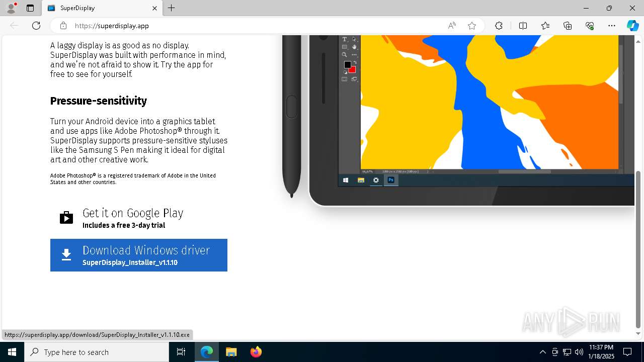Viewport: 644px width, 362px height.
Task: Open the tab actions menu icon
Action: click(x=30, y=8)
